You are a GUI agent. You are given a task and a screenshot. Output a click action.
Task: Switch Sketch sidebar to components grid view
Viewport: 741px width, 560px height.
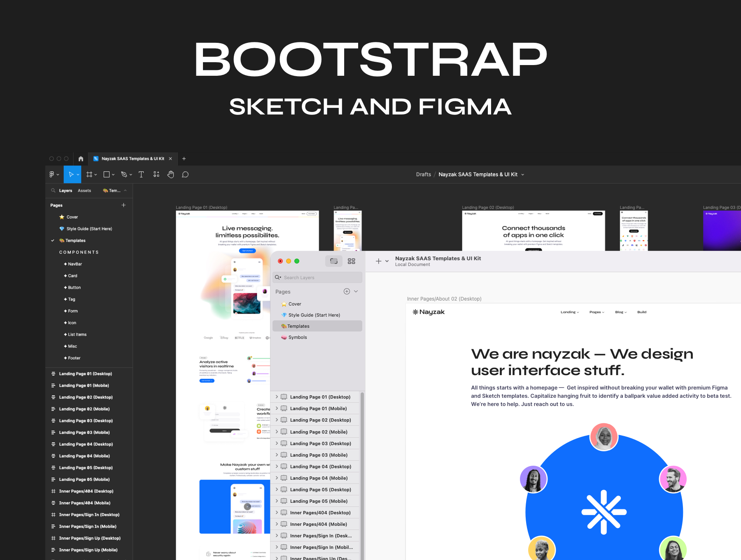(351, 261)
